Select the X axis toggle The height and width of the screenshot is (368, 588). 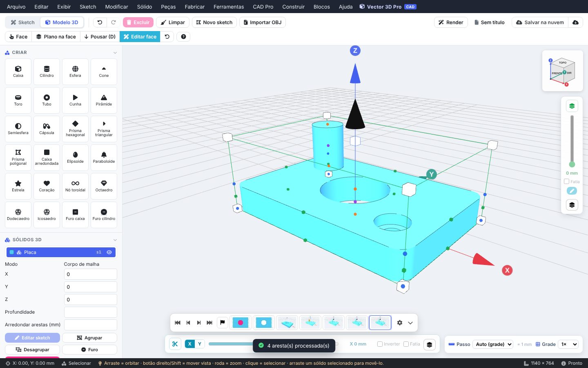pos(190,344)
